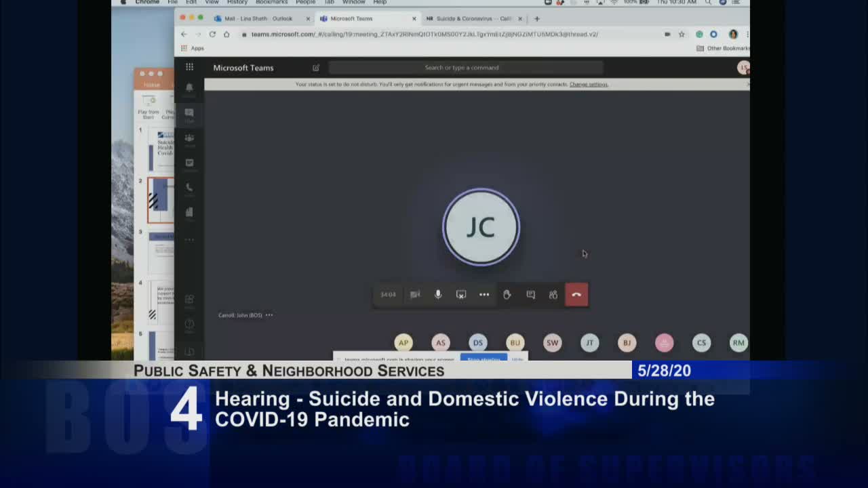Bookmark this page with the star

click(x=682, y=34)
